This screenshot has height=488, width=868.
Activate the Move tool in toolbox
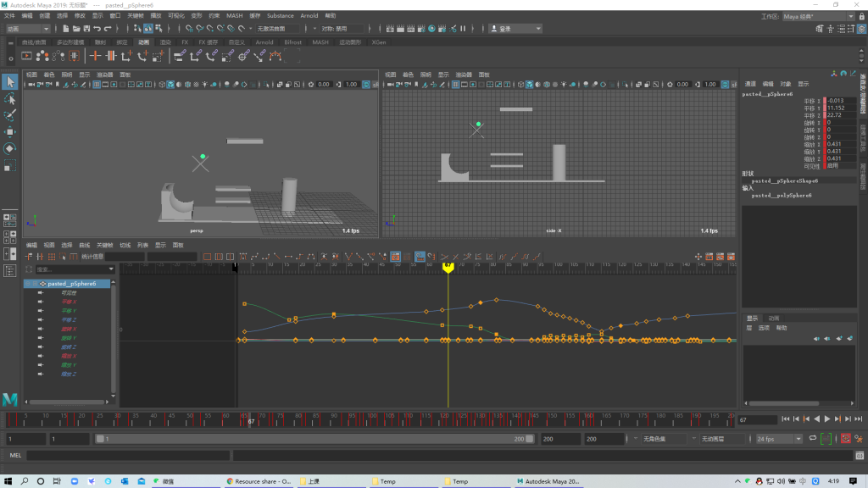click(10, 131)
